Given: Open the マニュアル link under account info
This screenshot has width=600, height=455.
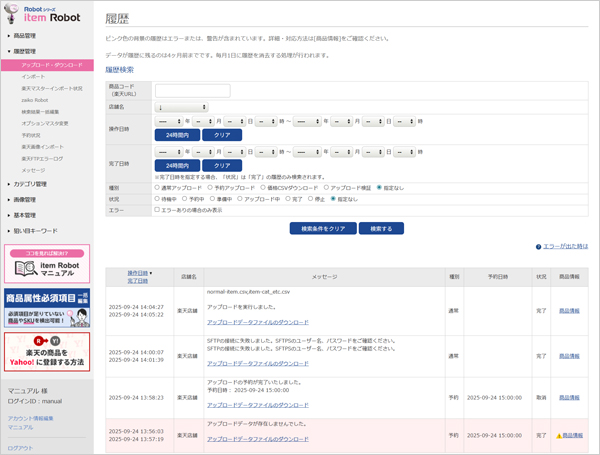Looking at the screenshot, I should point(20,427).
